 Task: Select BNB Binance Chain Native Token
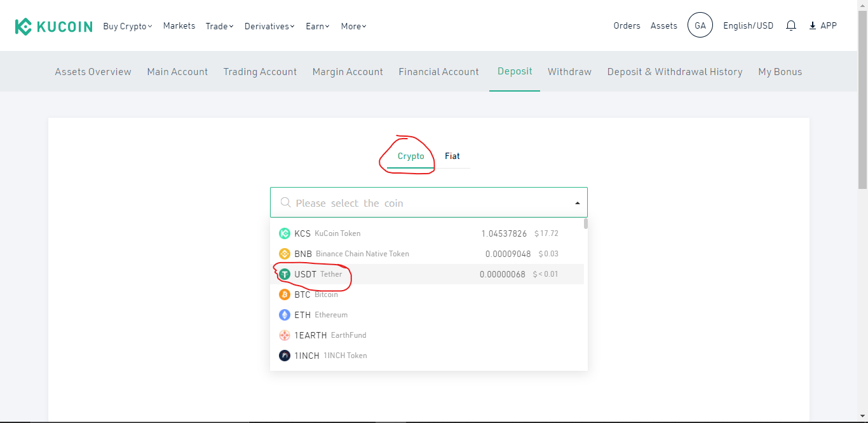tap(427, 254)
